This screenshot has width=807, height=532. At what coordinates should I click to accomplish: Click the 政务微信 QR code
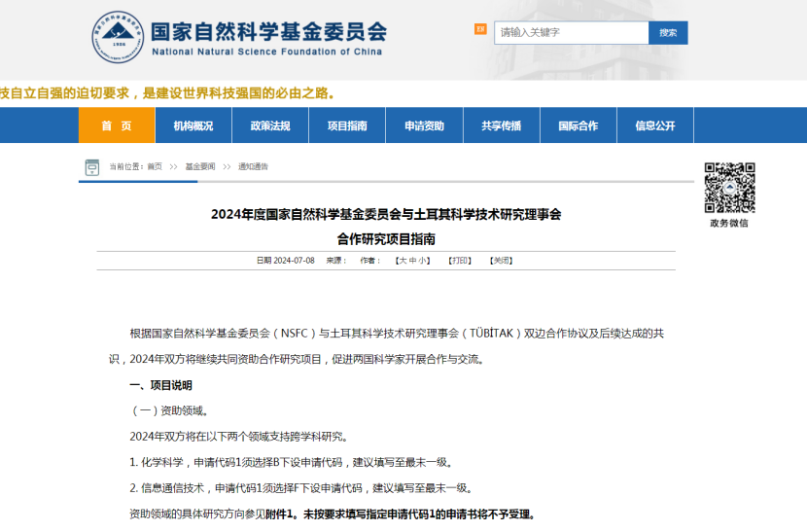[x=729, y=187]
